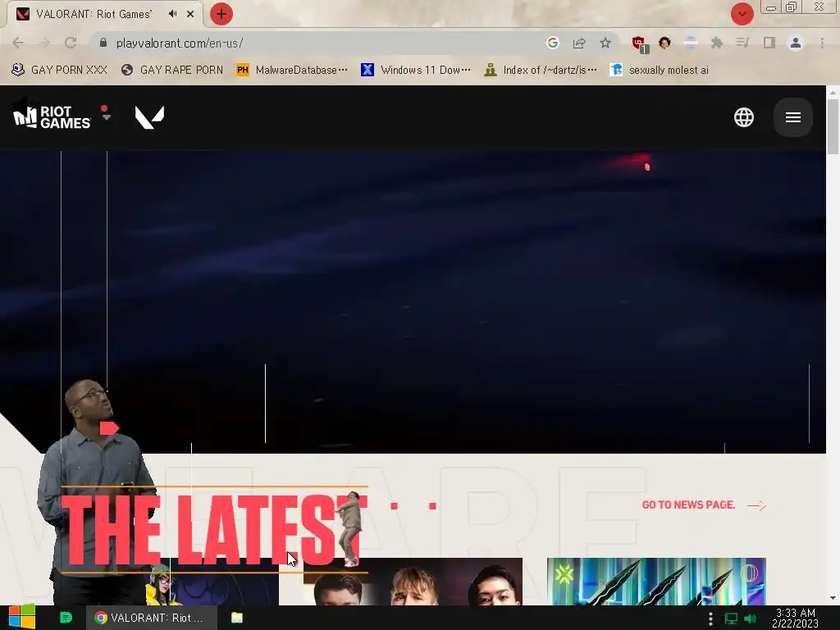The height and width of the screenshot is (630, 840).
Task: Go back to the previous page
Action: click(x=18, y=43)
